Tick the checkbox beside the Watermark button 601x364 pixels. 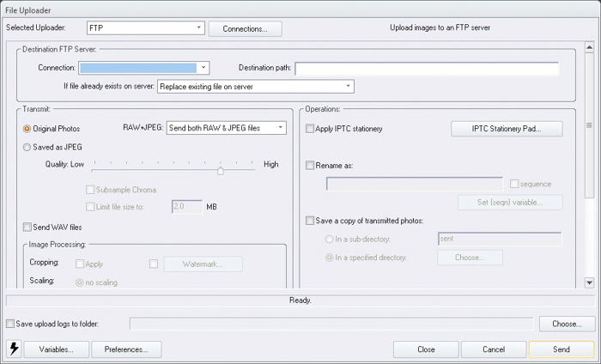pyautogui.click(x=154, y=264)
